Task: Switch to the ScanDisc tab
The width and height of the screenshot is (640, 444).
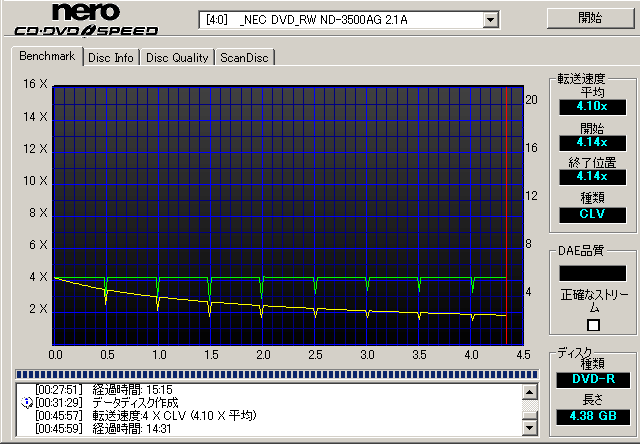Action: (x=244, y=58)
